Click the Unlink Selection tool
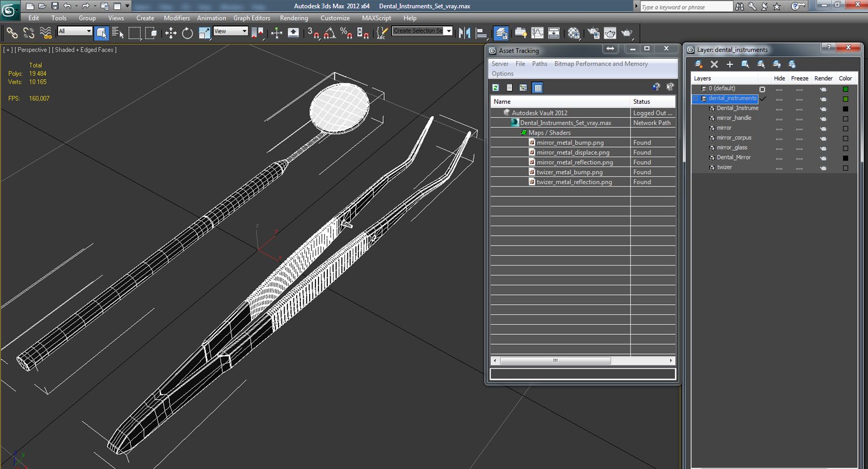This screenshot has height=469, width=868. click(28, 33)
